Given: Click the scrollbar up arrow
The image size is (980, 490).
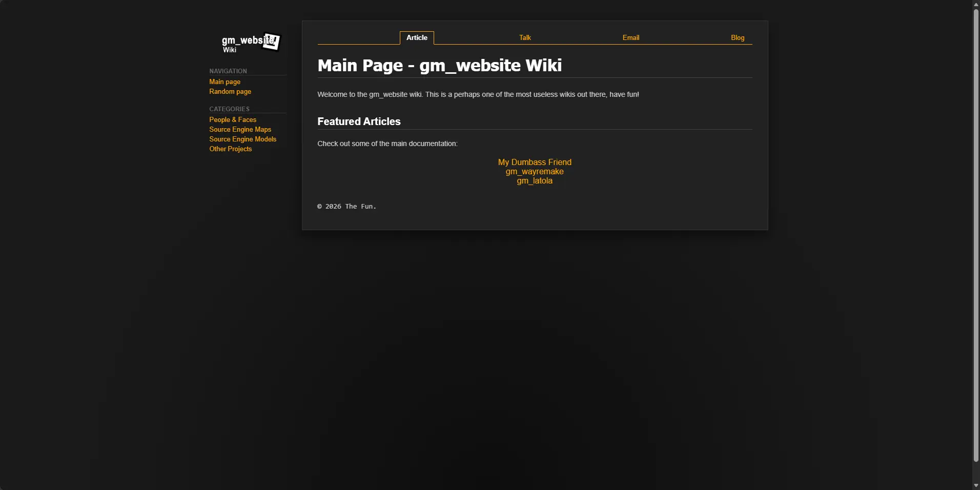Looking at the screenshot, I should [x=976, y=4].
